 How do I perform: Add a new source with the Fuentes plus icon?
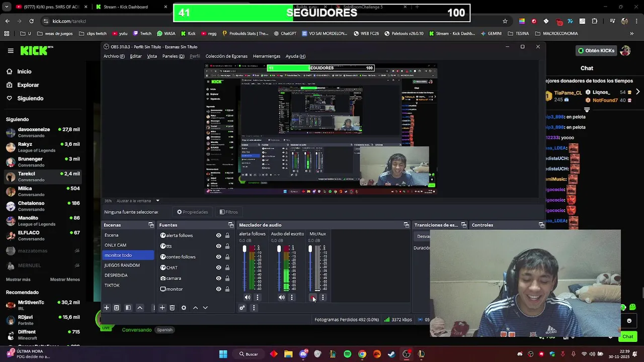click(x=162, y=308)
